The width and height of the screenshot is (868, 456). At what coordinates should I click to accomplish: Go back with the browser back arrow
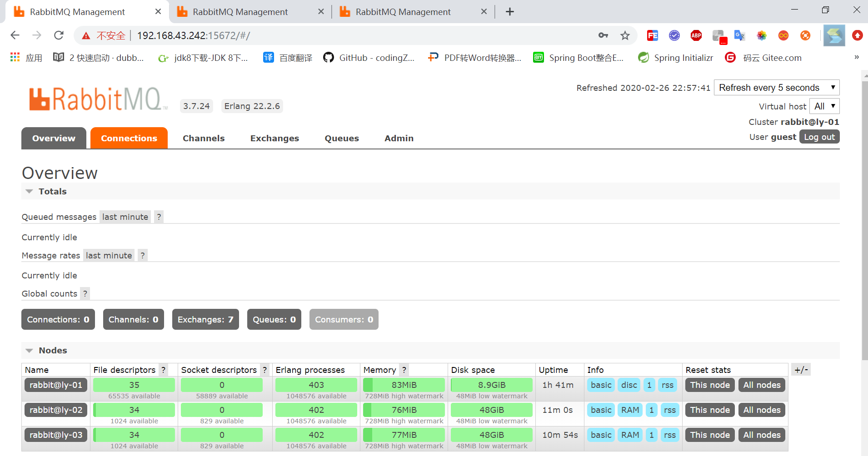[15, 35]
